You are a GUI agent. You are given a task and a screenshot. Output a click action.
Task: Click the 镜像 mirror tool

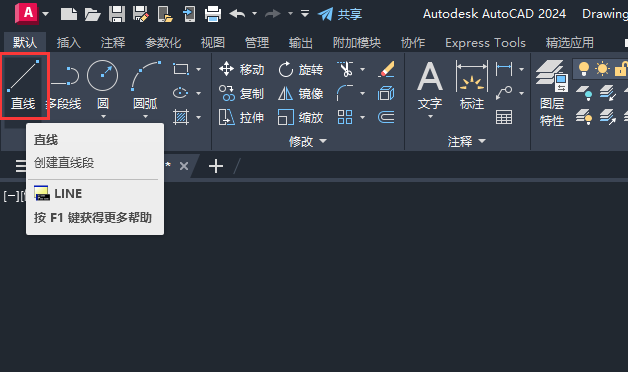point(300,93)
